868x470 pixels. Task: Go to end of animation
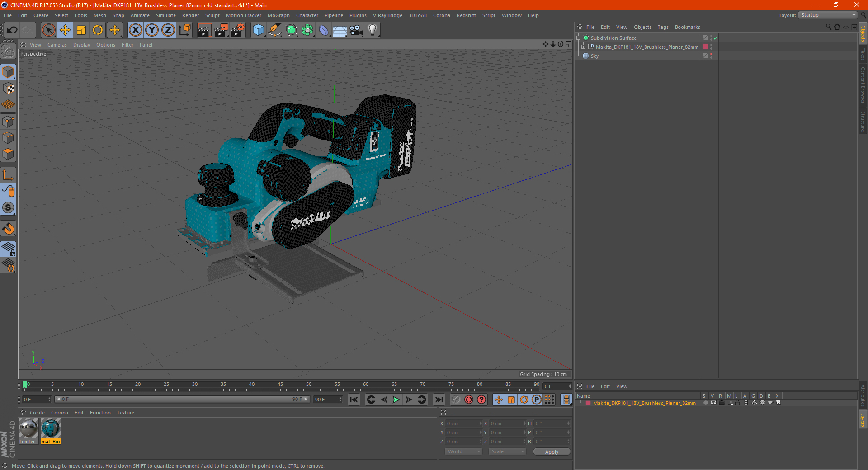coord(439,399)
